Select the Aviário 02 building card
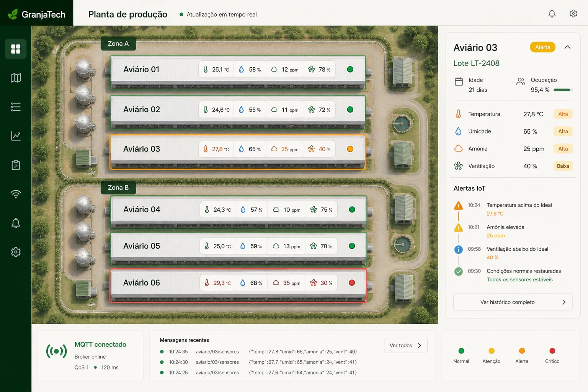 tap(238, 113)
